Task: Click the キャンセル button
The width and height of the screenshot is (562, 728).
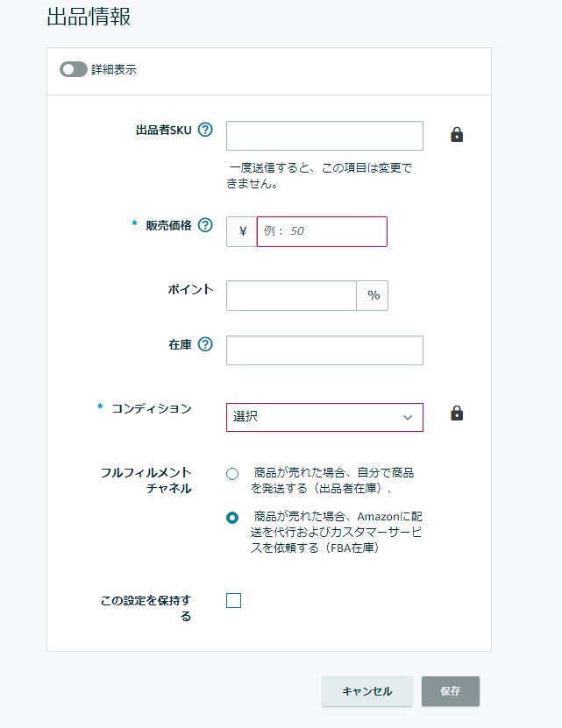Action: coord(366,691)
